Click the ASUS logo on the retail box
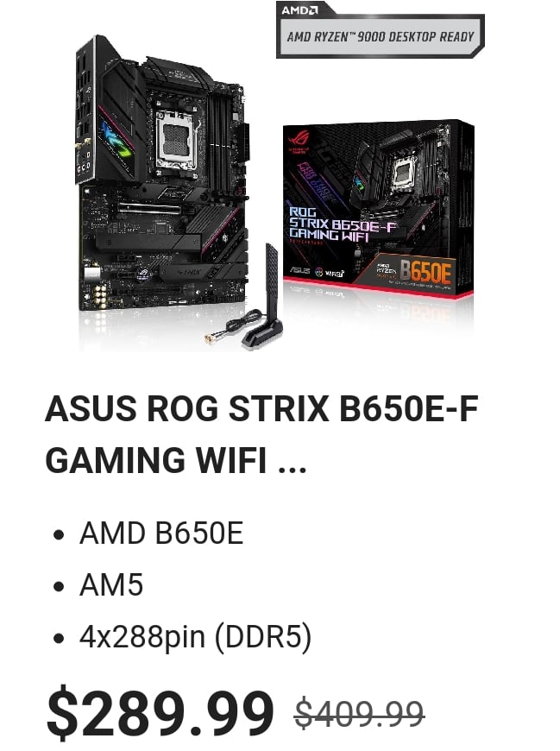This screenshot has height=751, width=560. click(x=300, y=272)
